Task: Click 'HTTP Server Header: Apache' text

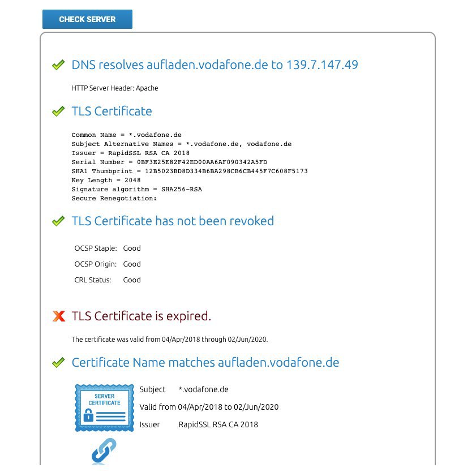Action: coord(115,88)
